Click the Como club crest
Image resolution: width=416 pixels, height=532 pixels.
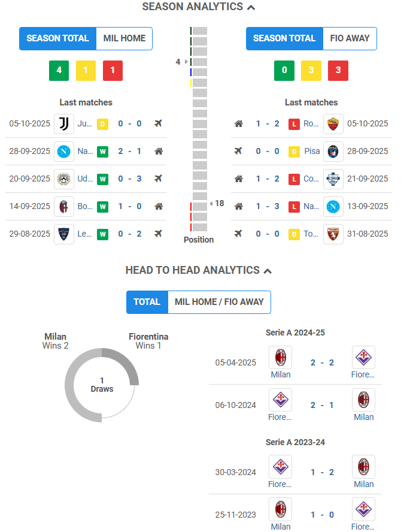tap(333, 179)
